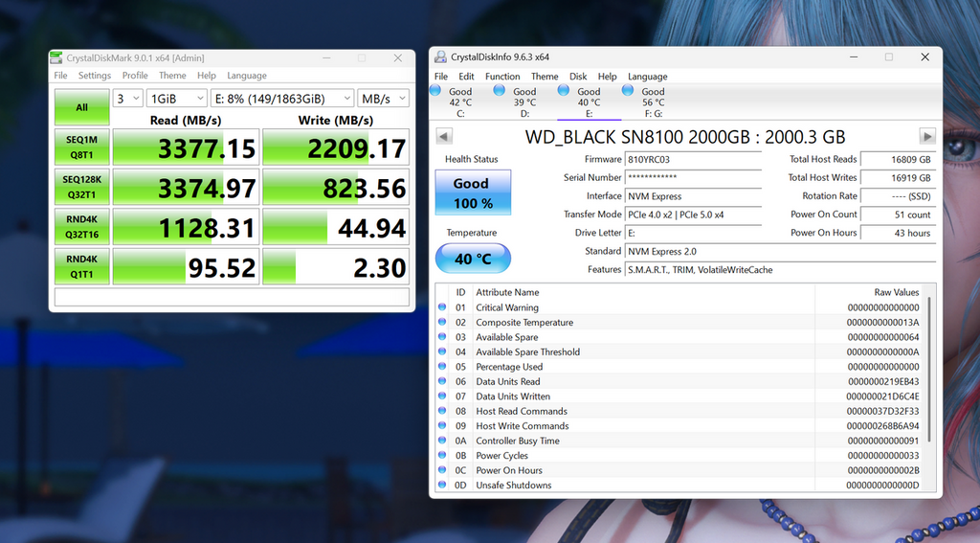Run the SEQ1M Q8T1 benchmark
Screen dimensions: 980x543
pos(82,147)
